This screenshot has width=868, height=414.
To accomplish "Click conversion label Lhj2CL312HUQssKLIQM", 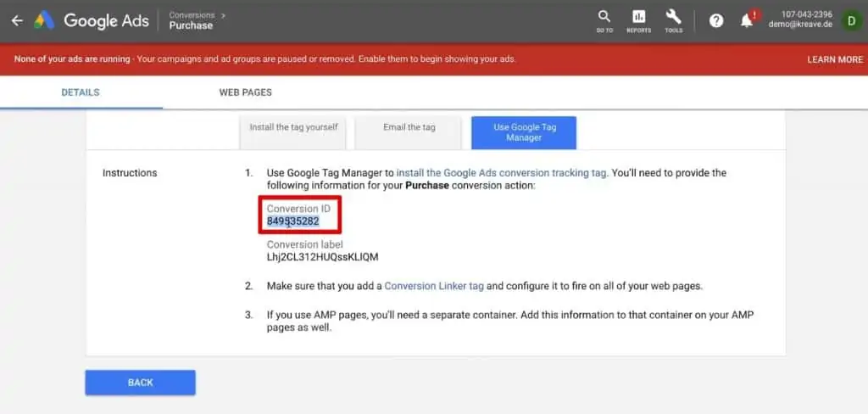I will click(x=322, y=257).
